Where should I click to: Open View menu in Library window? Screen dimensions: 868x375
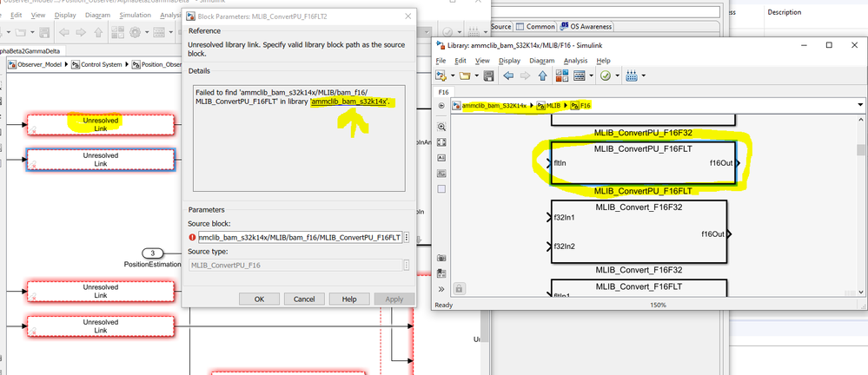click(x=482, y=60)
